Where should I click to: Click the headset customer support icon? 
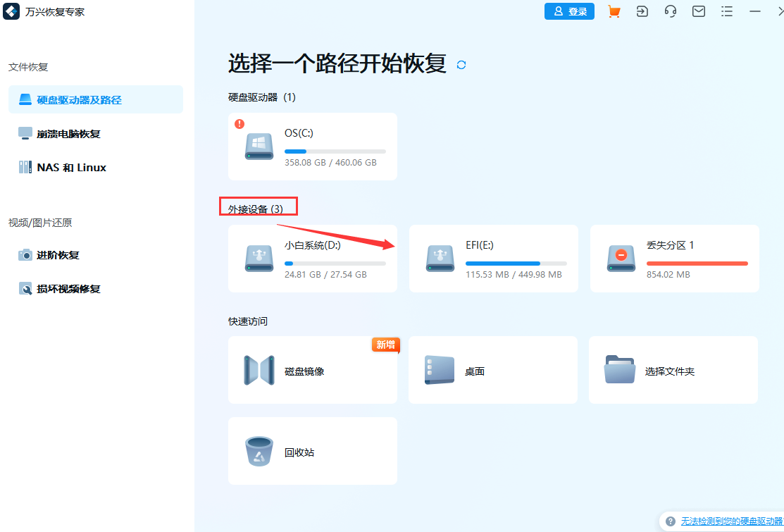(x=670, y=11)
